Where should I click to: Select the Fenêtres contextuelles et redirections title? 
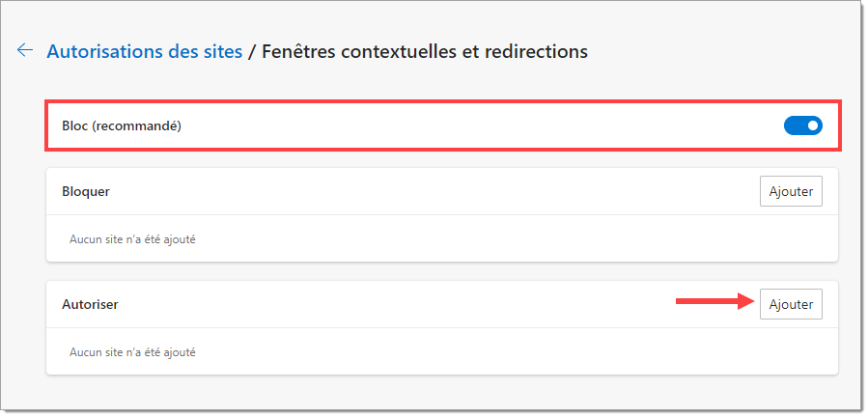425,51
